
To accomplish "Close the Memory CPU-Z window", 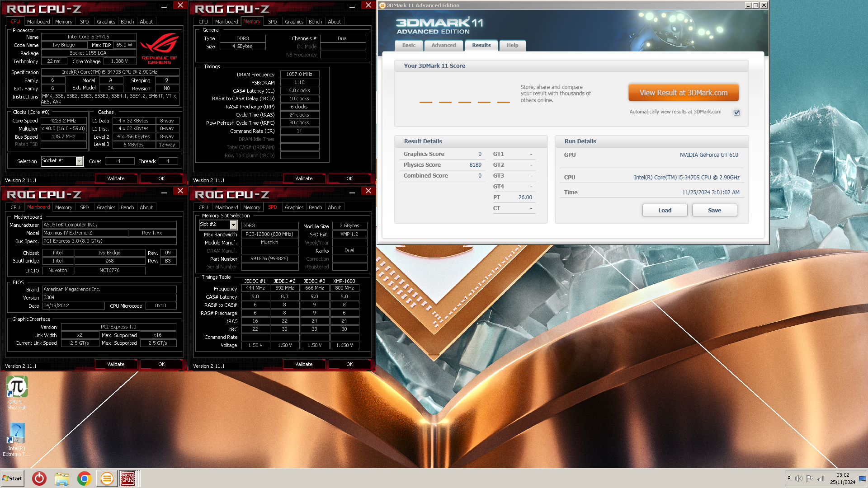I will point(368,5).
